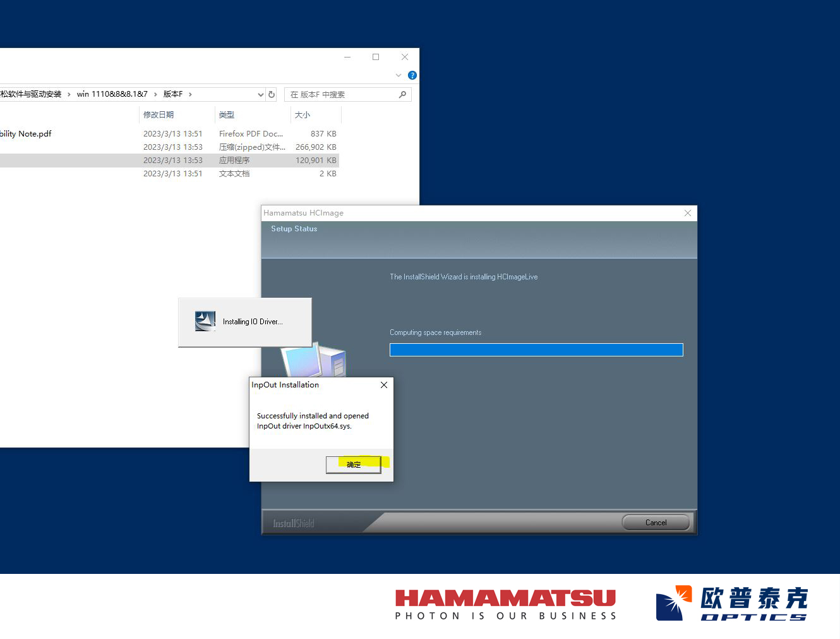Click the Installing IO Driver icon

point(205,321)
